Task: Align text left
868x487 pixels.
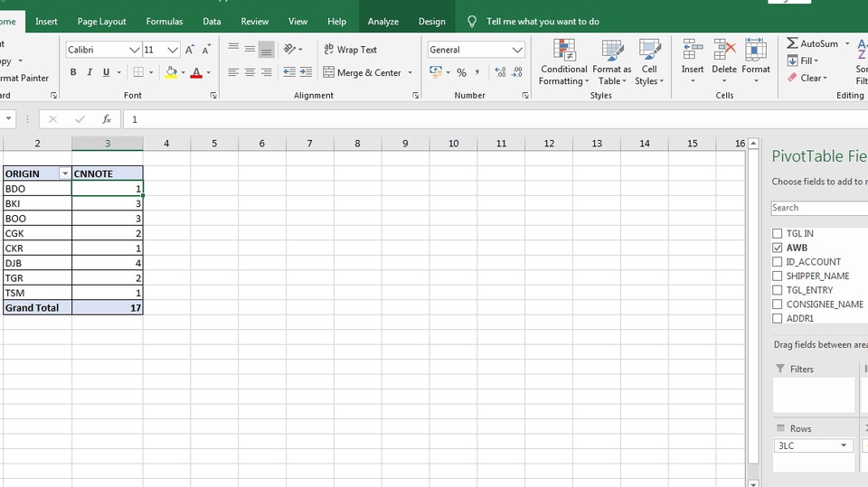Action: (x=233, y=72)
